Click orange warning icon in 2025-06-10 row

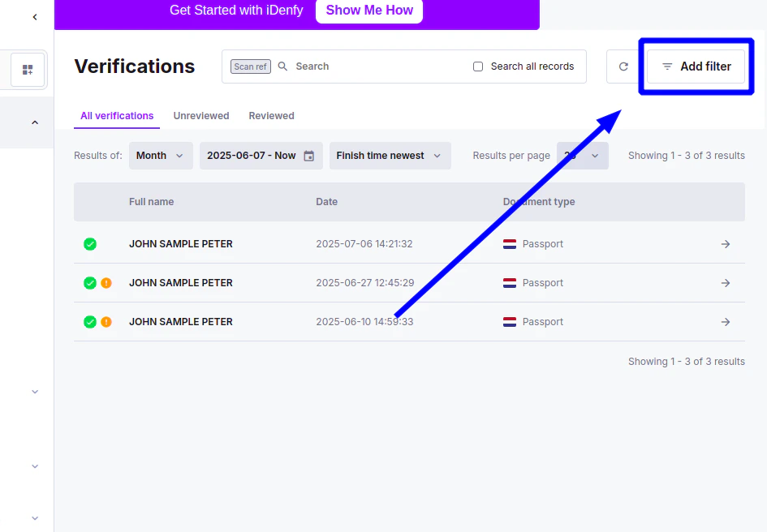pyautogui.click(x=106, y=322)
